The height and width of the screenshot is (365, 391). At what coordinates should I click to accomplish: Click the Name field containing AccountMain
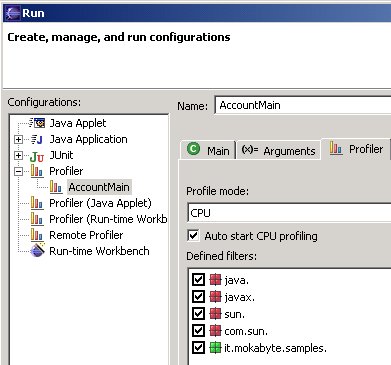tap(303, 105)
